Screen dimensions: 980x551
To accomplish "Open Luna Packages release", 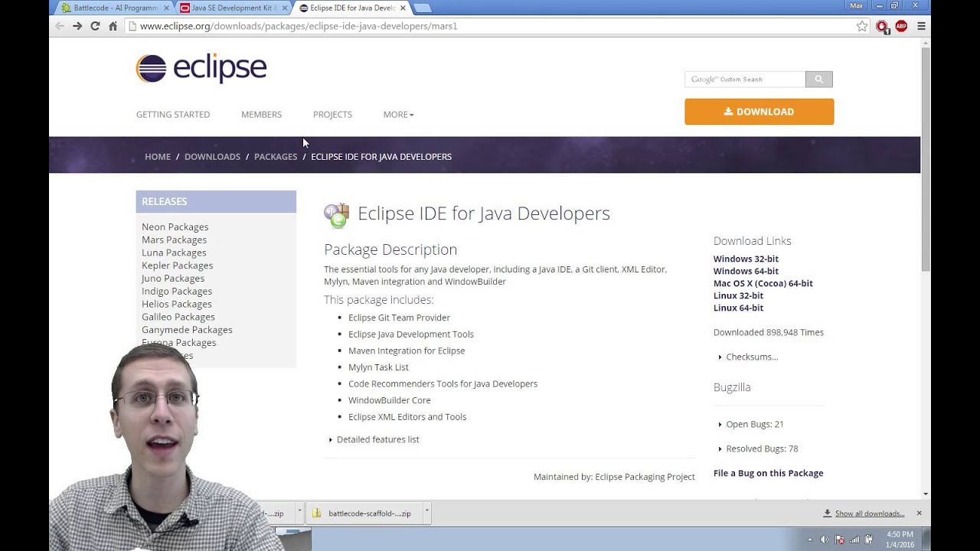I will [x=174, y=253].
